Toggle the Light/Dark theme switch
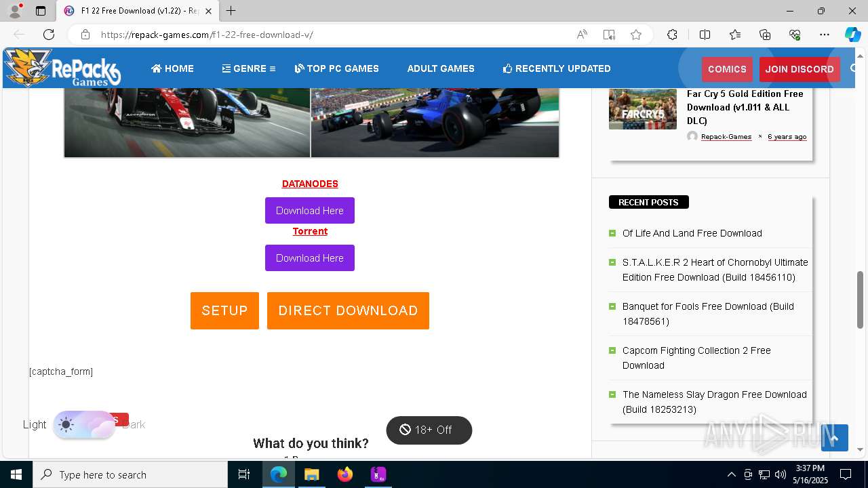 [84, 425]
